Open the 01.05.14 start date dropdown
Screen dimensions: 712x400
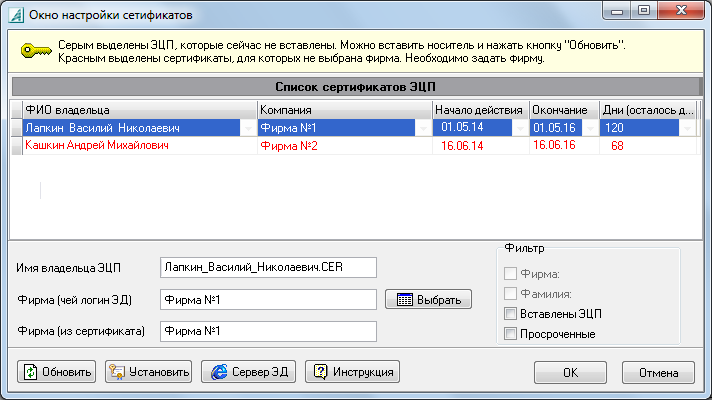520,128
